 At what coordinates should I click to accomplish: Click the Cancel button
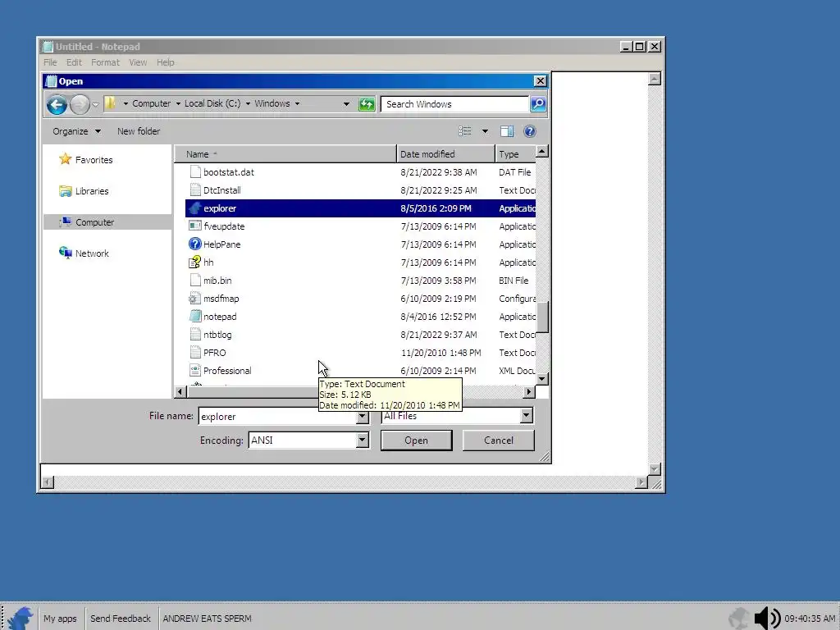(498, 441)
